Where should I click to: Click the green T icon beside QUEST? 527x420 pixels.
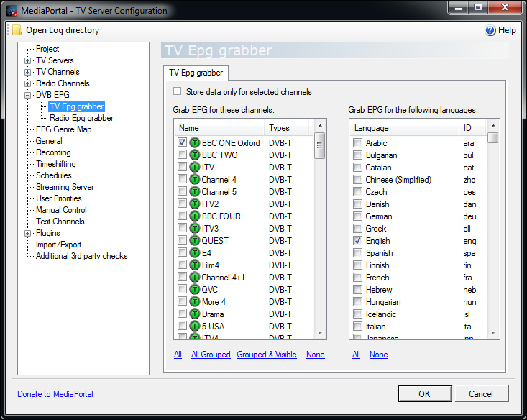point(195,240)
